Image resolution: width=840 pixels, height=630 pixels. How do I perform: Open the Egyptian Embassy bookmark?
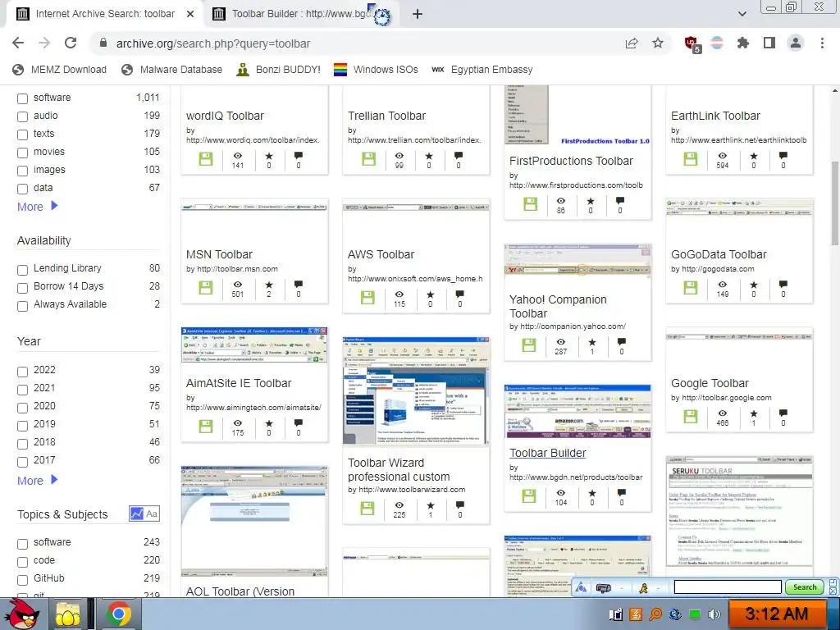click(482, 70)
